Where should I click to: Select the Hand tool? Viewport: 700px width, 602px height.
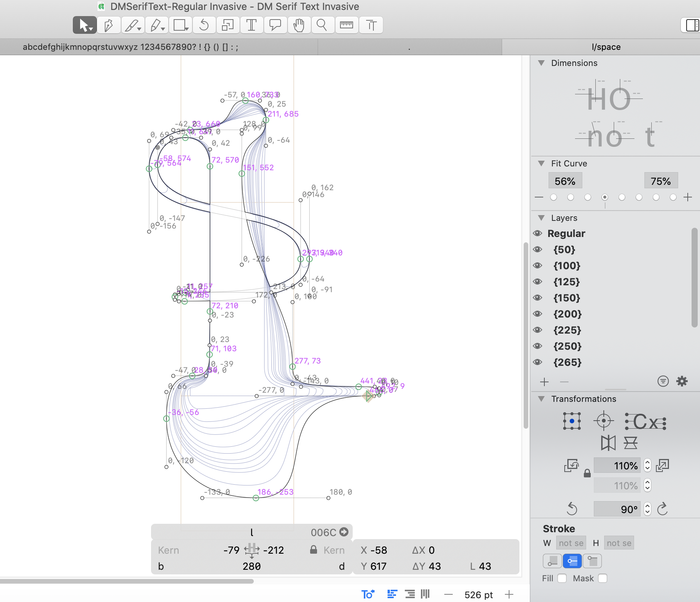(x=299, y=25)
